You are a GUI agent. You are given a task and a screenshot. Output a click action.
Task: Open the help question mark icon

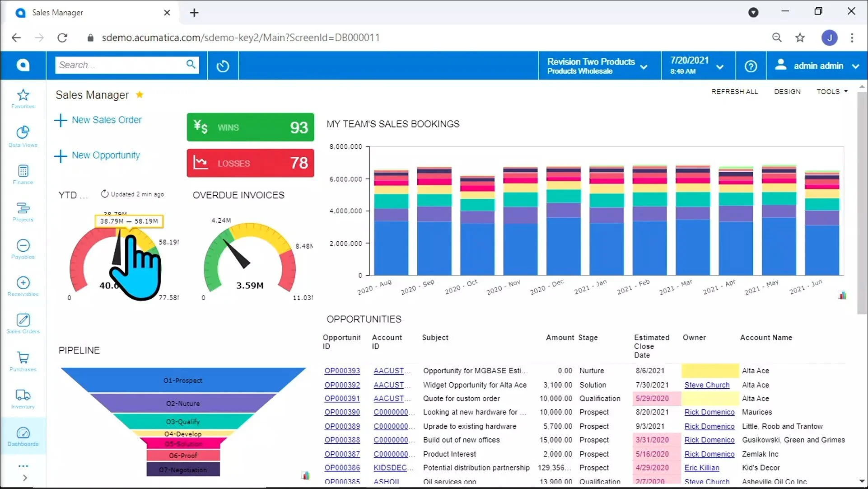click(x=751, y=66)
